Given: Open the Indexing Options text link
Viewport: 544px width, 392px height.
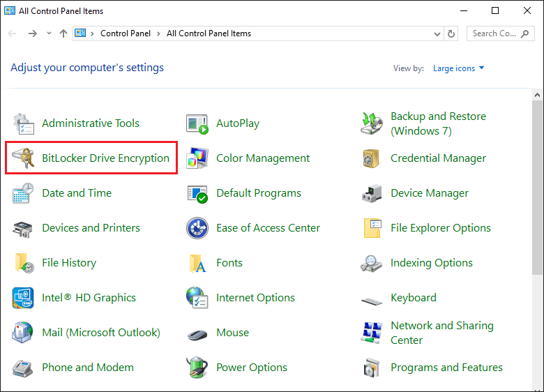Looking at the screenshot, I should [x=432, y=262].
